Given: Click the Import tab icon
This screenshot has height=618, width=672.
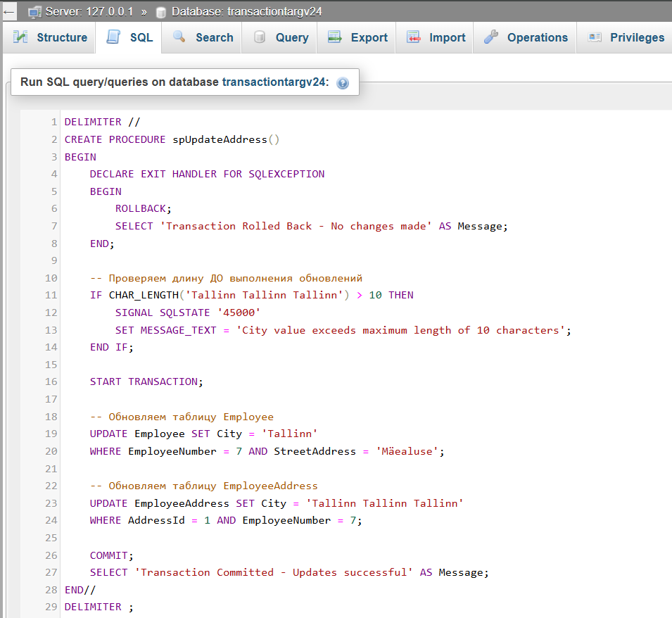Looking at the screenshot, I should 414,37.
